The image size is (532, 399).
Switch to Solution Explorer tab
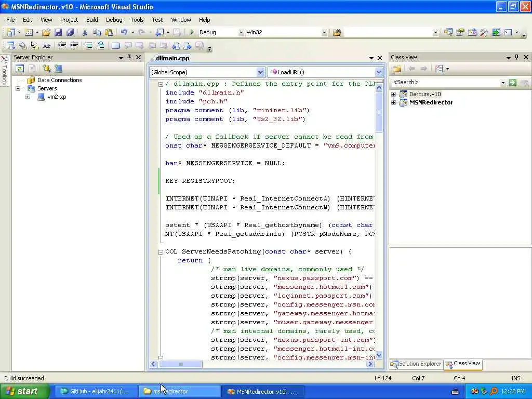[x=416, y=364]
